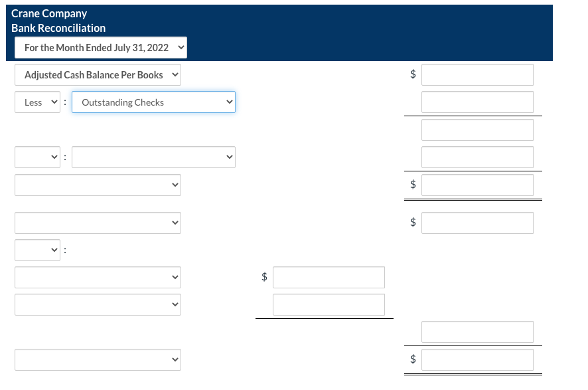Screen dimensions: 588x390
Task: Open the blank dropdown beside the middle-column amount lacking a dollar sign
Action: [x=98, y=304]
